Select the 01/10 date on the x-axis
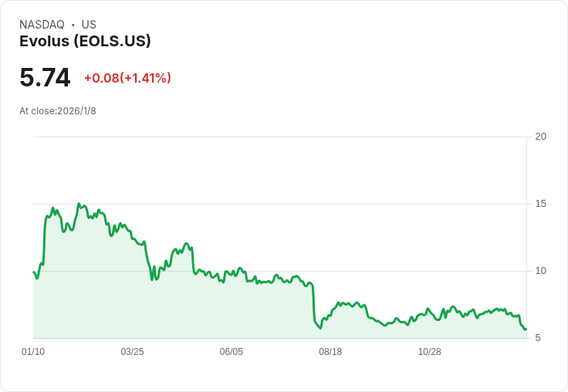Image resolution: width=568 pixels, height=392 pixels. 33,352
